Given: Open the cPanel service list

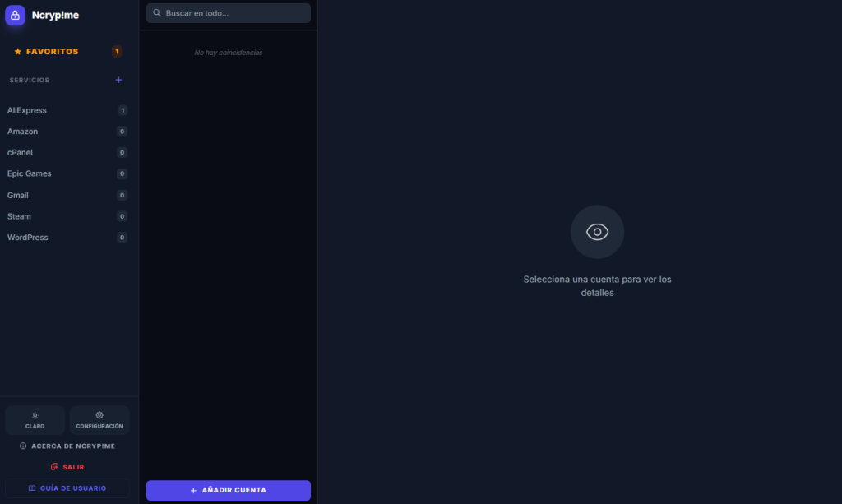Looking at the screenshot, I should click(x=21, y=153).
